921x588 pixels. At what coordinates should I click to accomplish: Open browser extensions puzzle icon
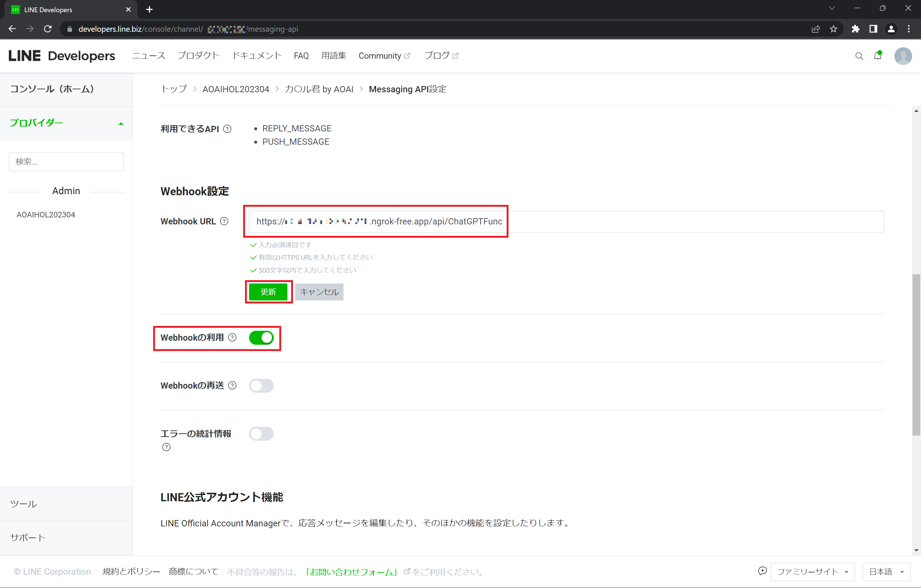pos(856,29)
